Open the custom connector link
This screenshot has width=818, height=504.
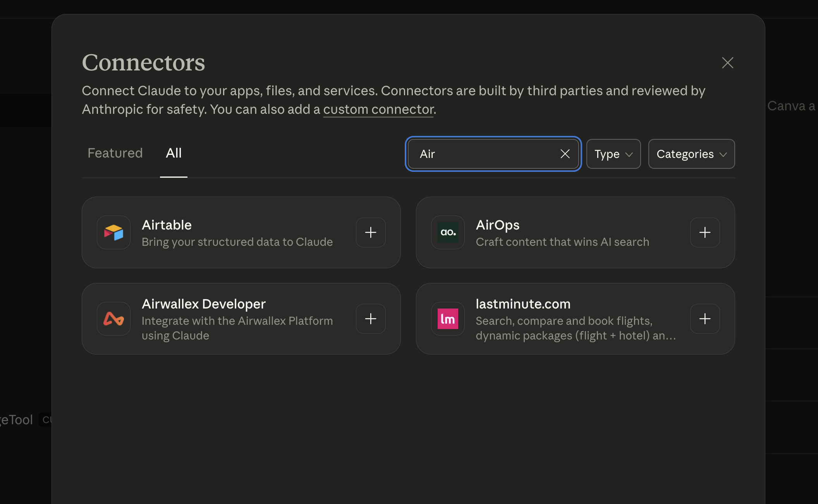[x=378, y=110]
